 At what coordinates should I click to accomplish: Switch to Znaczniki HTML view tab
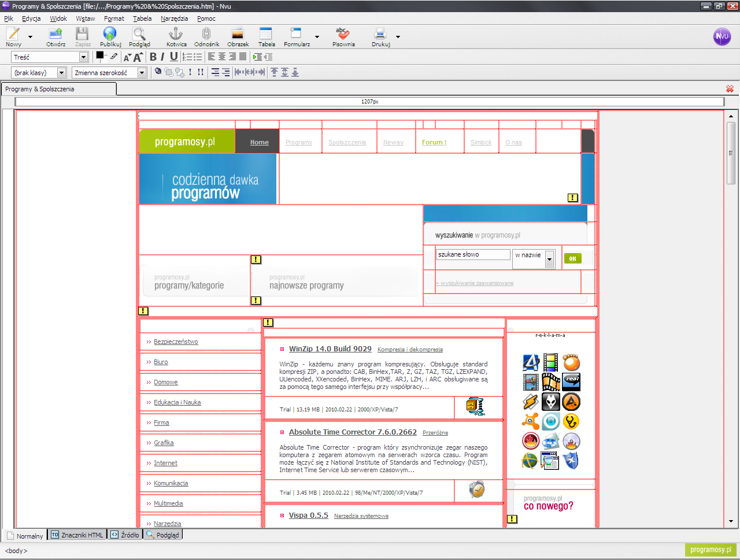77,535
